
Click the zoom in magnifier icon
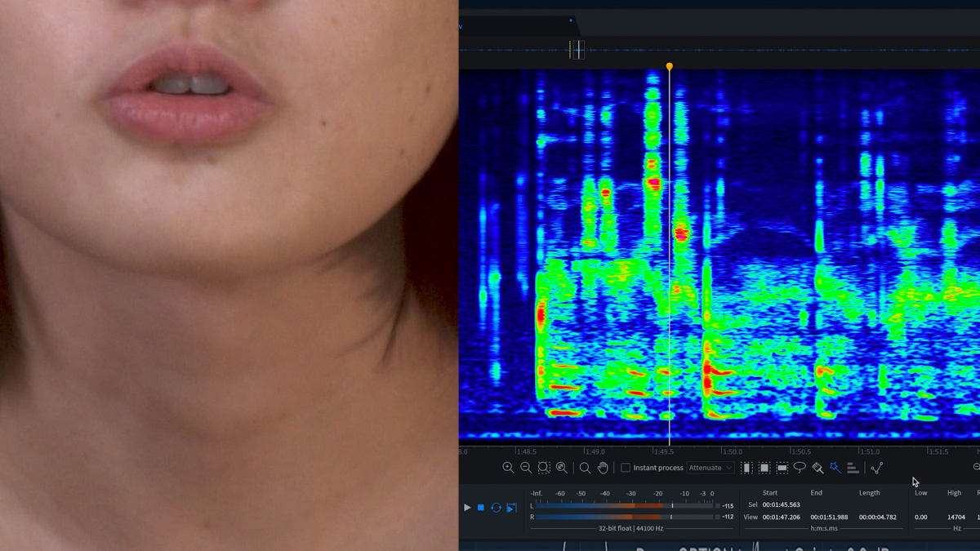(x=508, y=468)
